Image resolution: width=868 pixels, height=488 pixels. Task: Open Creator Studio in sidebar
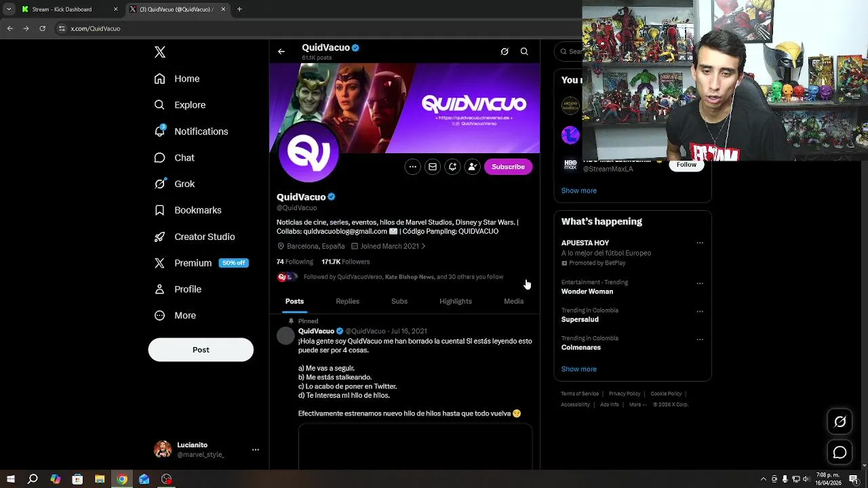click(x=195, y=237)
